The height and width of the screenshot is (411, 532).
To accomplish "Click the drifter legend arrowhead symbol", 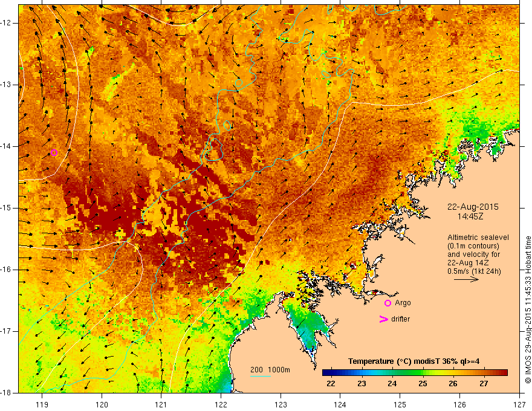I will click(x=383, y=319).
